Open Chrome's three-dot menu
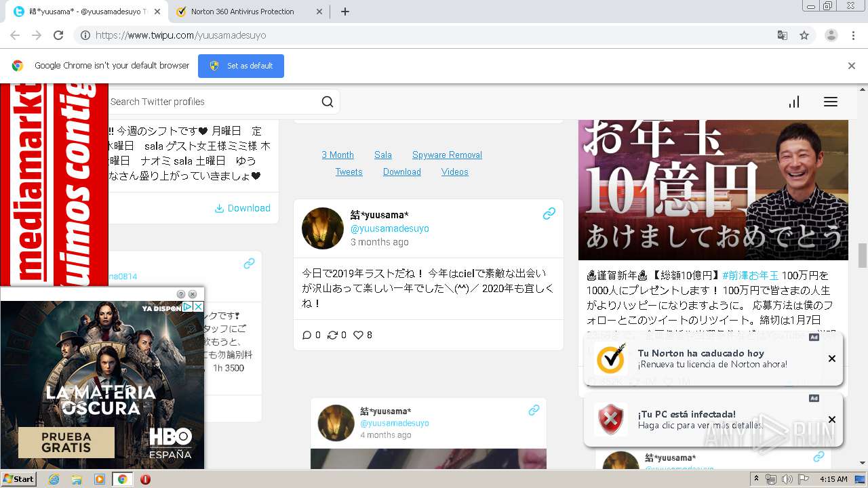 [854, 35]
